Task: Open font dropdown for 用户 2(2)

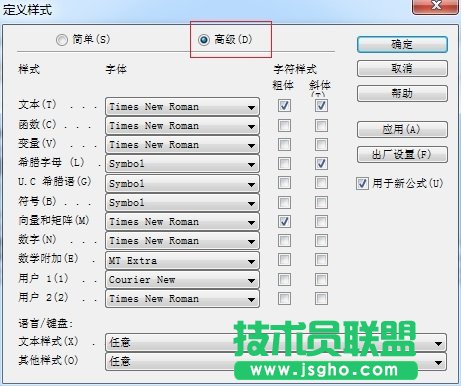Action: tap(182, 299)
